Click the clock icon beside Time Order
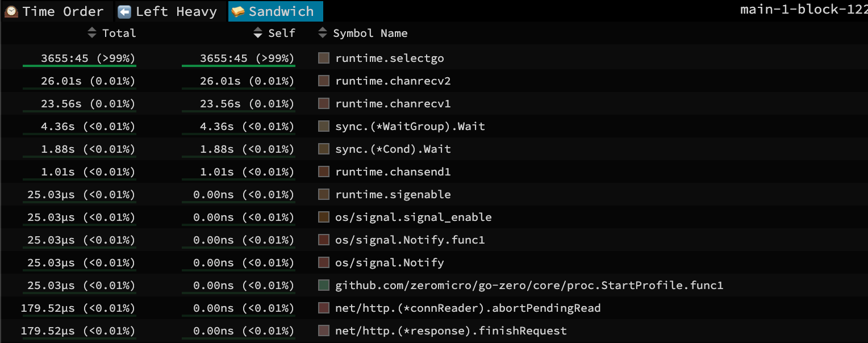The image size is (868, 343). point(11,11)
